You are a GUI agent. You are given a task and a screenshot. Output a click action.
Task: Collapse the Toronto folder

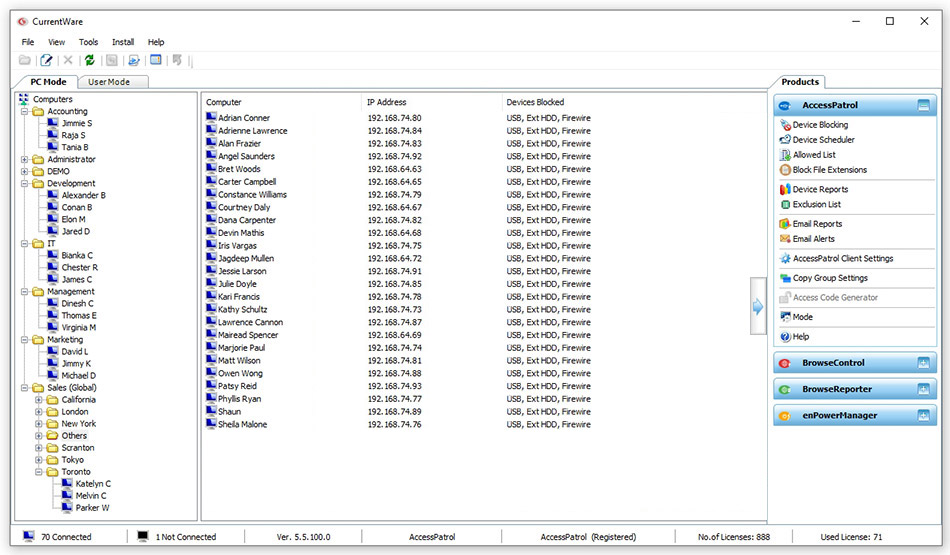[39, 472]
